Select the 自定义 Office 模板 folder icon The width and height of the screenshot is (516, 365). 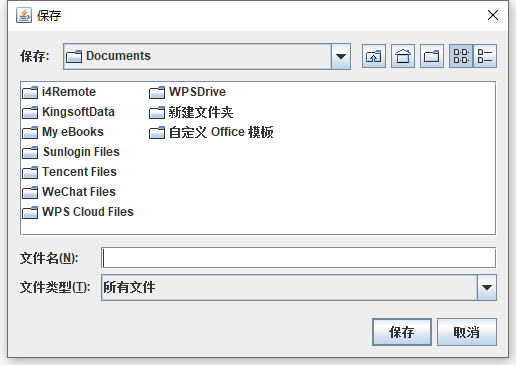click(x=157, y=132)
